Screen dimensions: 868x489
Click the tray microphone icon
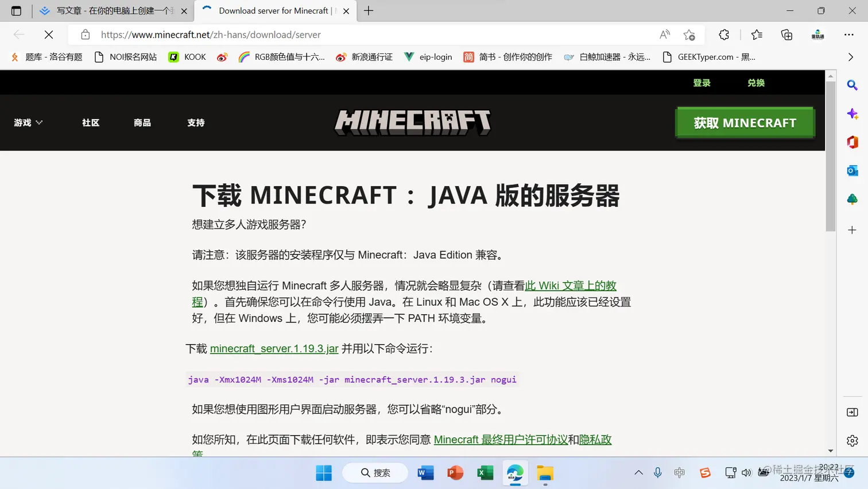(658, 472)
